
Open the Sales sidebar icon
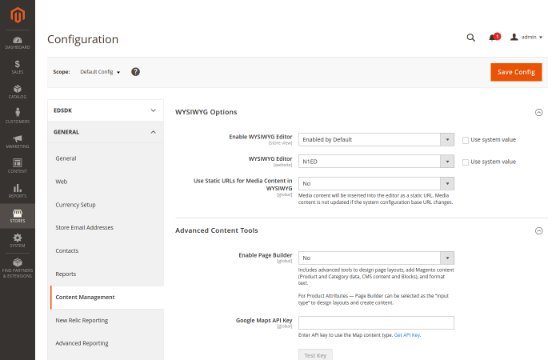[x=18, y=67]
